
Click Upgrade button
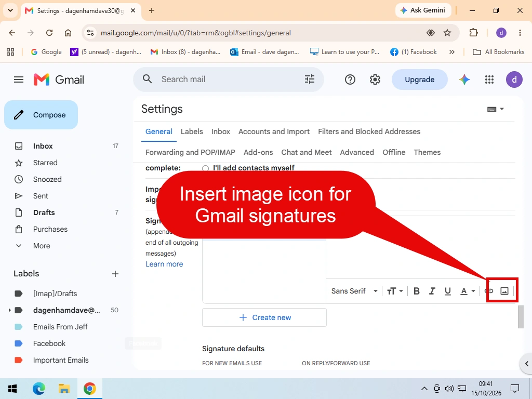[x=420, y=79]
